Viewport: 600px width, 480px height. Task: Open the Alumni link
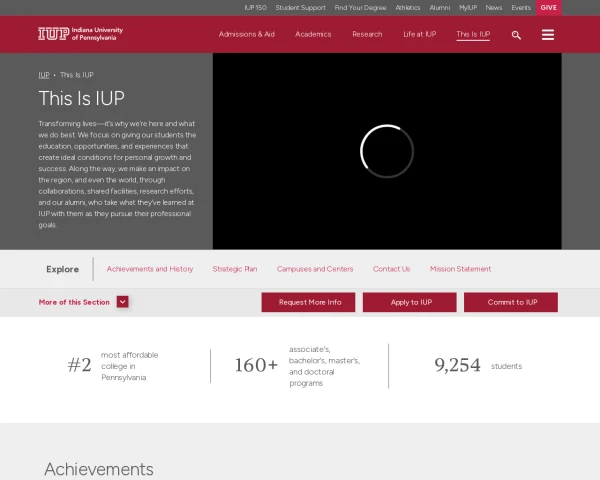(440, 8)
